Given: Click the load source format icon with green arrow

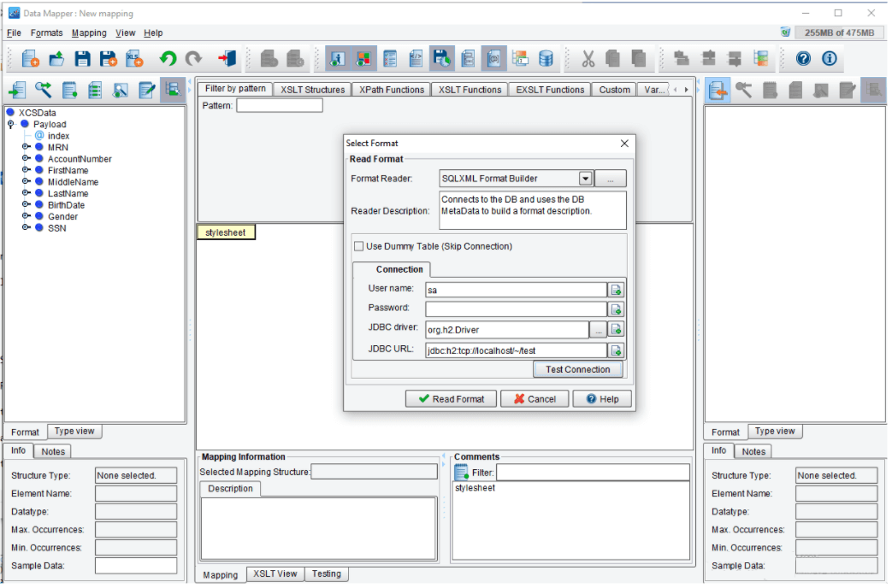Looking at the screenshot, I should click(17, 90).
